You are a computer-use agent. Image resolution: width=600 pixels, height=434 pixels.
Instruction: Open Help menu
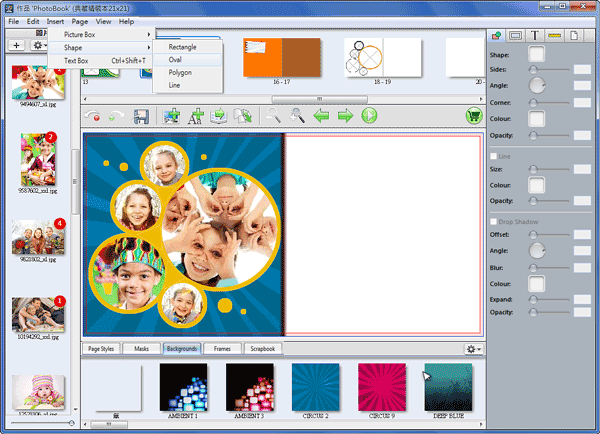pyautogui.click(x=126, y=22)
